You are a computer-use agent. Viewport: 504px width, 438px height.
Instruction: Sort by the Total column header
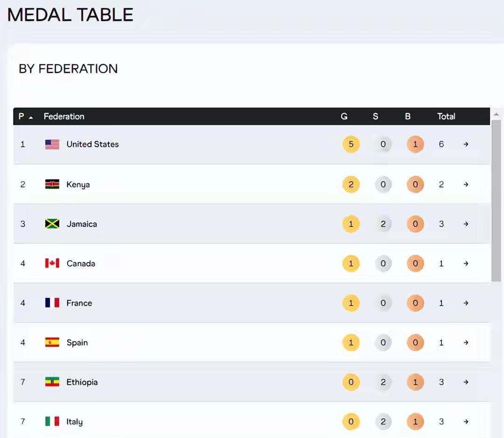[x=446, y=116]
